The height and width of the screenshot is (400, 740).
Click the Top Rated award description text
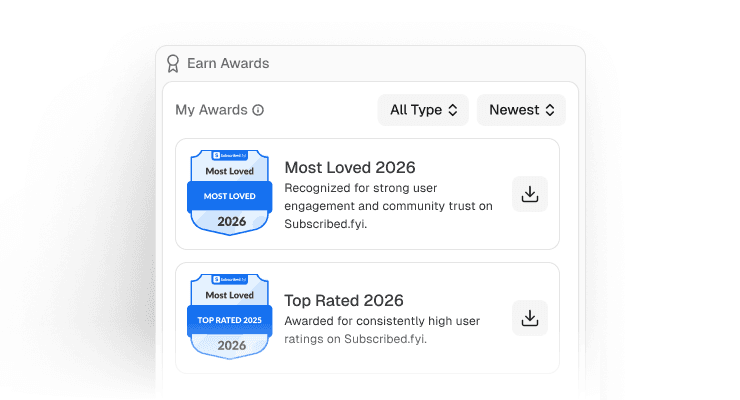[x=382, y=330]
